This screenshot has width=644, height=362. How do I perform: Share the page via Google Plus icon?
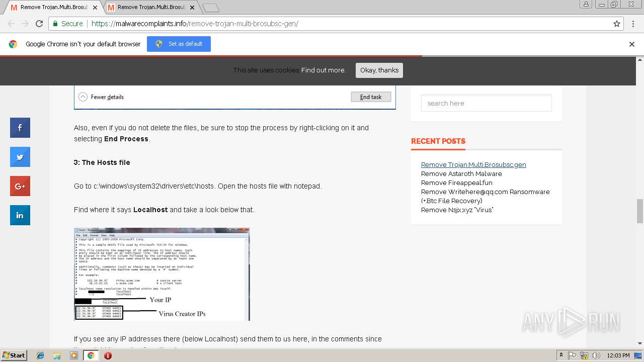20,186
